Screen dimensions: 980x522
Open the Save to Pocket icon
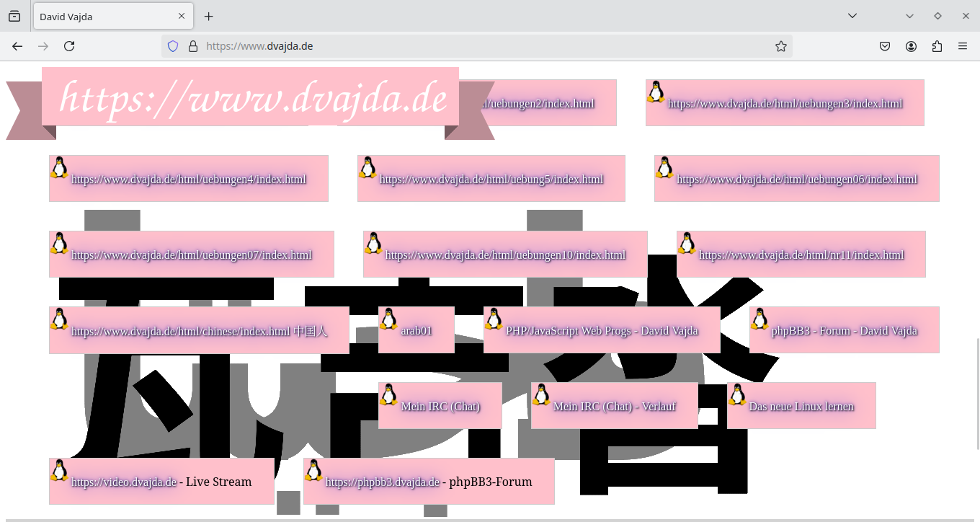tap(885, 46)
